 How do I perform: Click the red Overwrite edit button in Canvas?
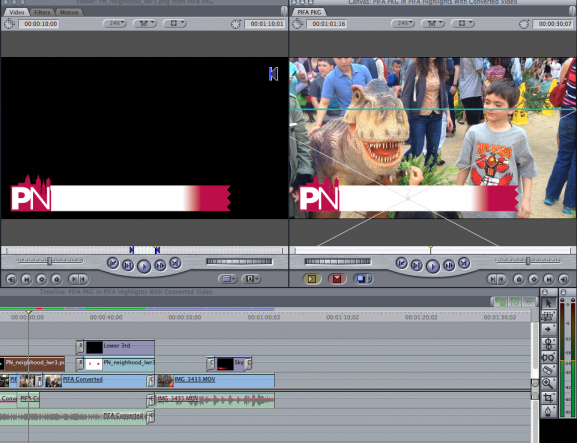337,279
